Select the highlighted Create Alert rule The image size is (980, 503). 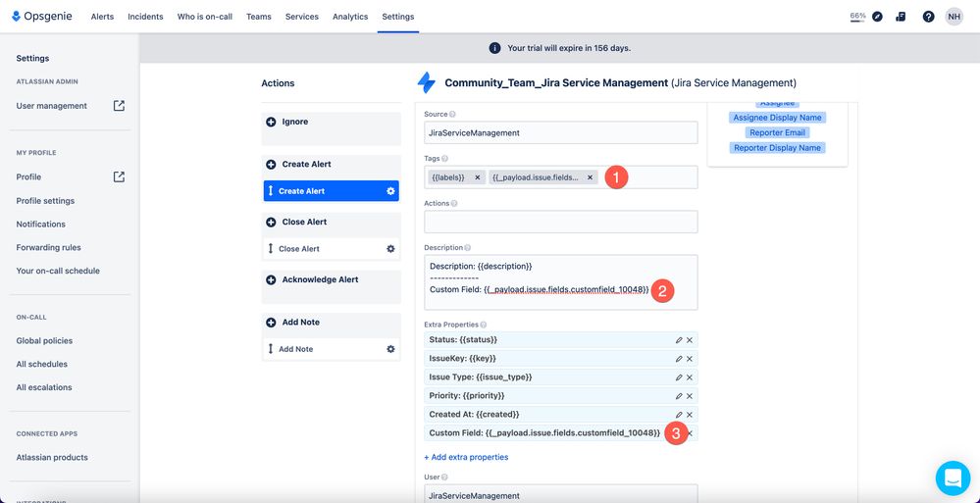(332, 191)
